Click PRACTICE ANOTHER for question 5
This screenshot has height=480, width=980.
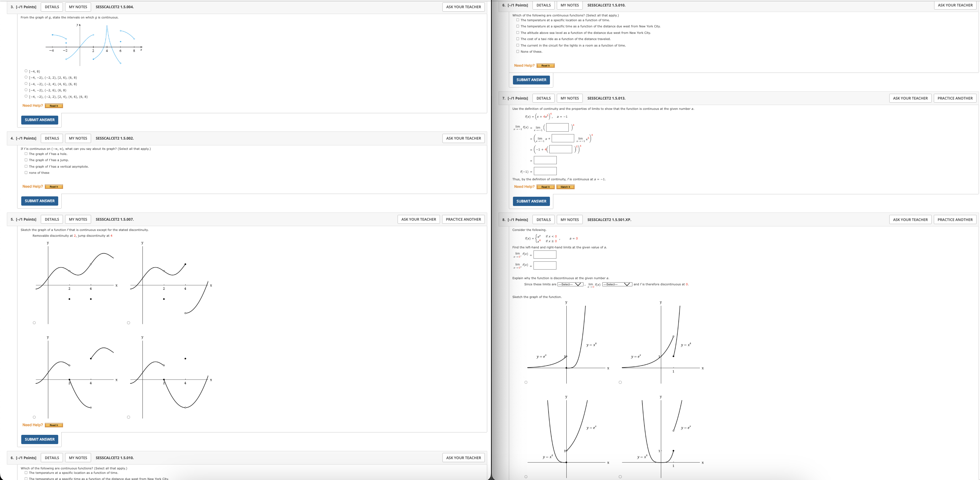[463, 219]
